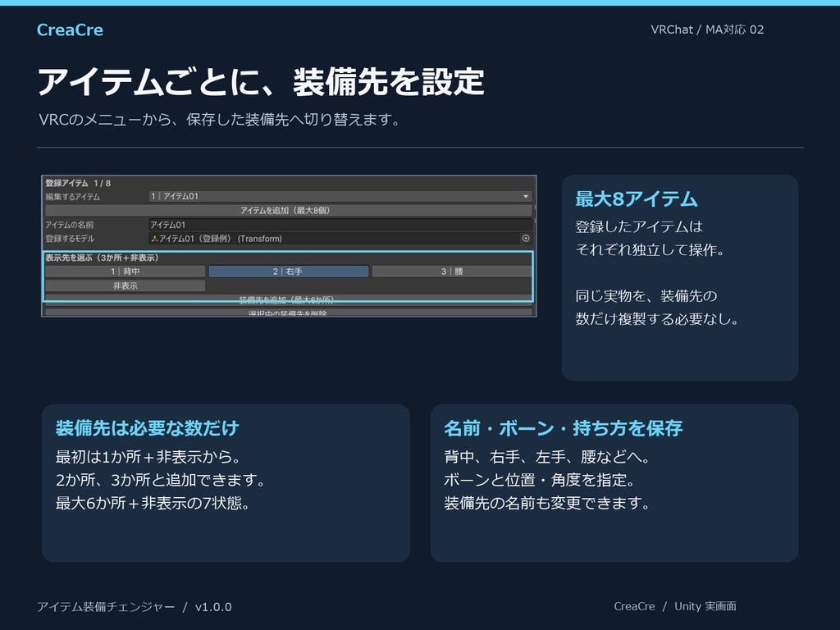
Task: Click the 名前・ボーン・持ち方を保存 card heading
Action: pos(563,428)
